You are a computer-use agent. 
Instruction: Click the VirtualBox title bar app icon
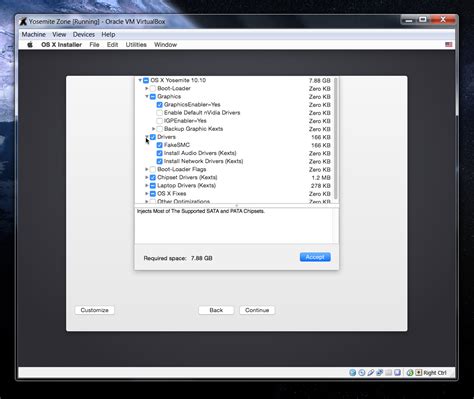pos(23,22)
